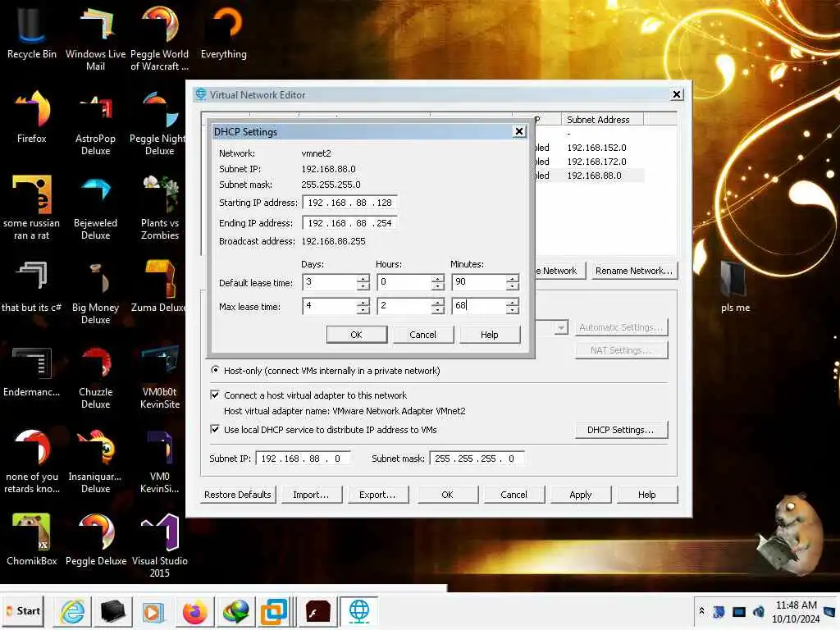840x630 pixels.
Task: Toggle 'Connect a host virtual adapter' checkbox
Action: click(x=215, y=395)
